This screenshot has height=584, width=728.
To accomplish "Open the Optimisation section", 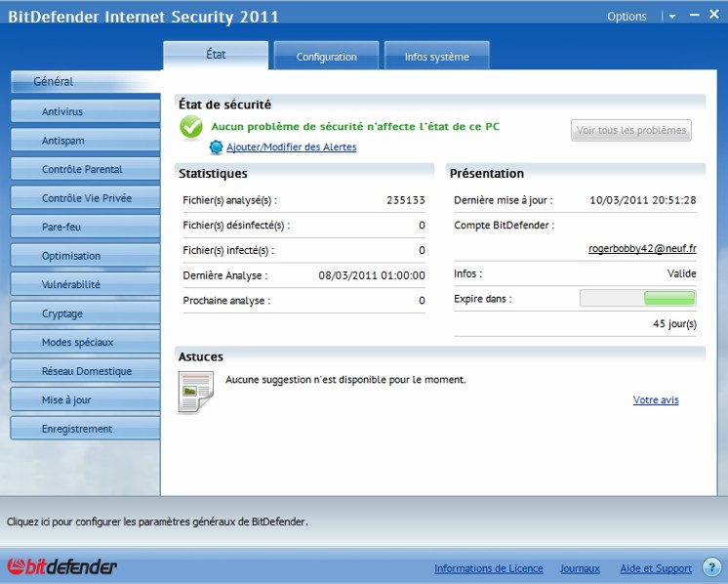I will click(86, 256).
